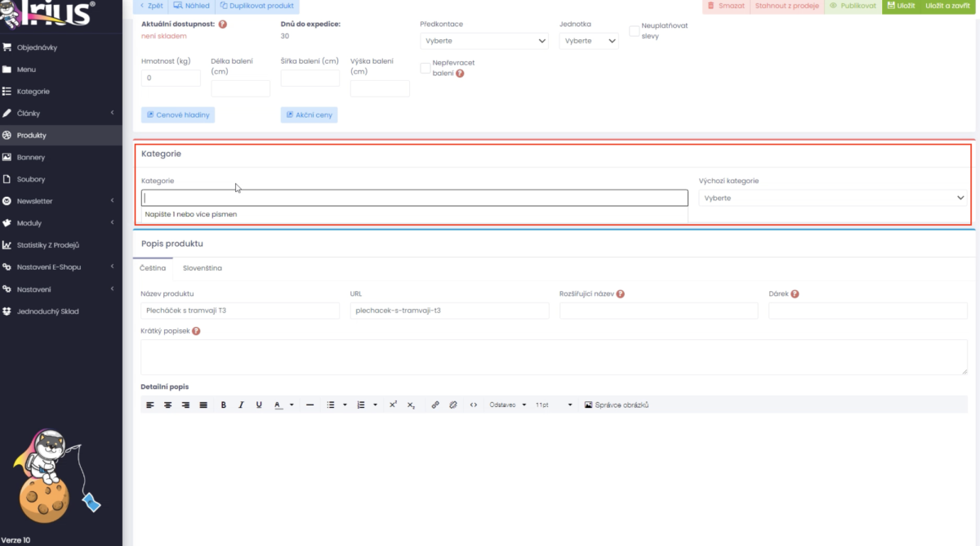980x546 pixels.
Task: Focus the Kategorie search input
Action: (x=415, y=198)
